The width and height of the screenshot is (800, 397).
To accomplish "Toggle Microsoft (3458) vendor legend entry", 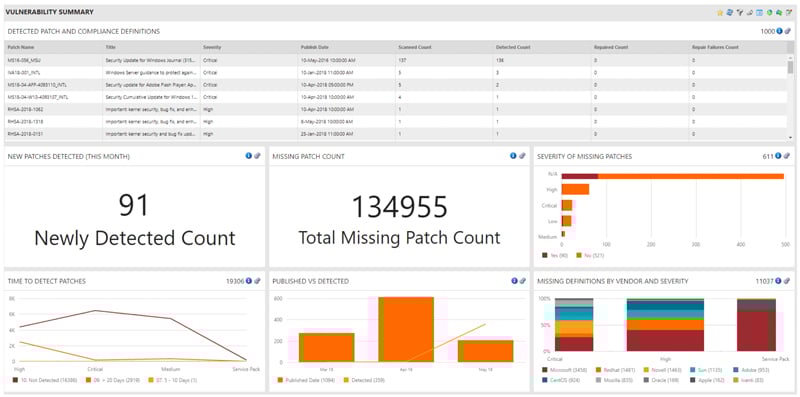I will [563, 369].
